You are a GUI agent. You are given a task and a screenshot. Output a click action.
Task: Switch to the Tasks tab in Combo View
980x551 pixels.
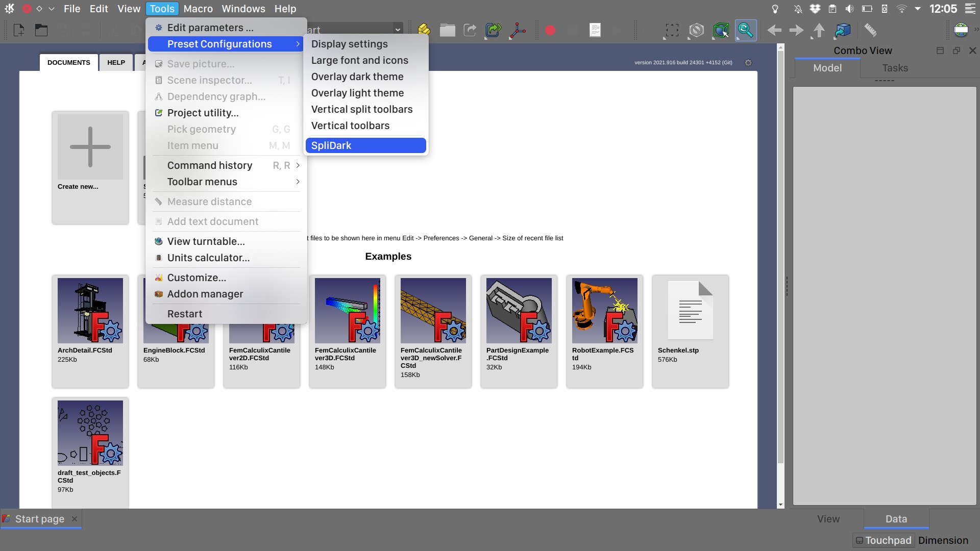[x=895, y=68]
